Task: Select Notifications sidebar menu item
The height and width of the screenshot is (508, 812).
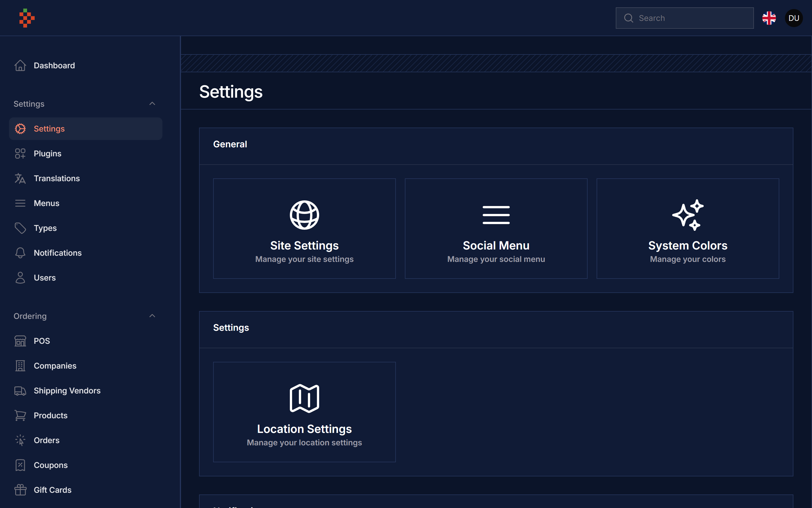Action: pyautogui.click(x=85, y=253)
